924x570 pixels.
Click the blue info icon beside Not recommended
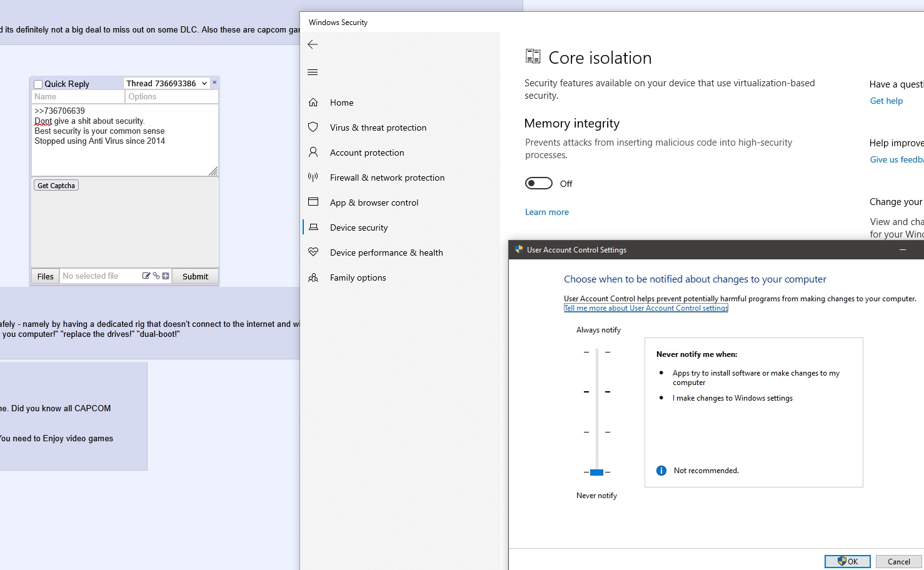661,471
